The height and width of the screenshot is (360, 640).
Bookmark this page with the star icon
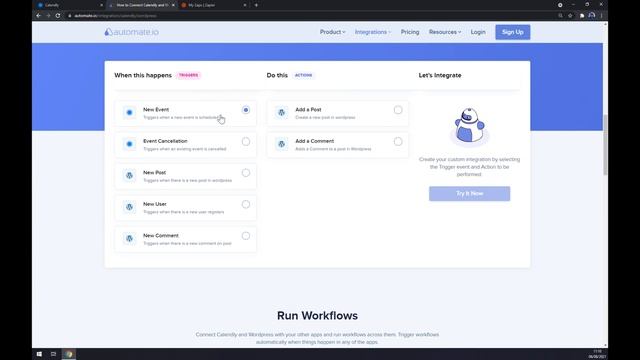pos(570,16)
